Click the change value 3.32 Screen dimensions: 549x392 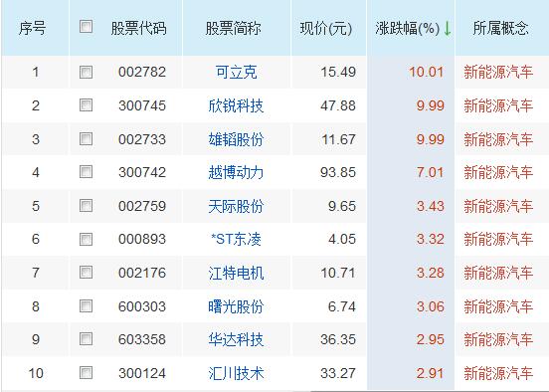coord(431,239)
